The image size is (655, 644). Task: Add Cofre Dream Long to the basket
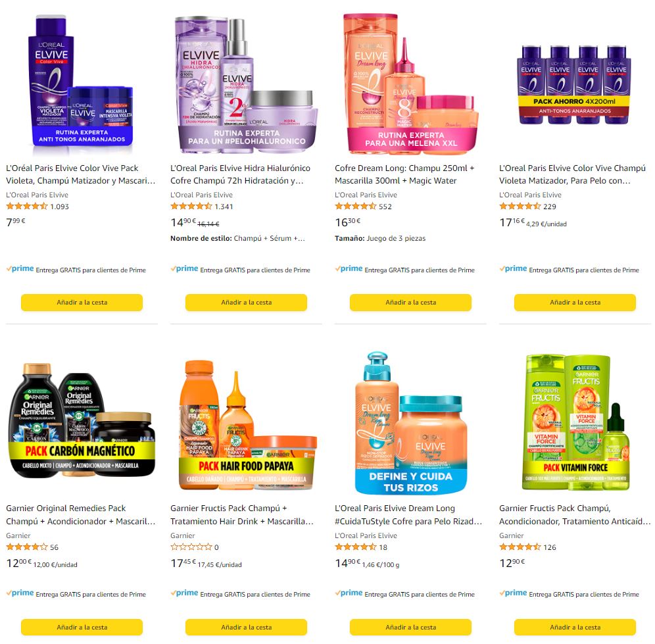tap(410, 302)
